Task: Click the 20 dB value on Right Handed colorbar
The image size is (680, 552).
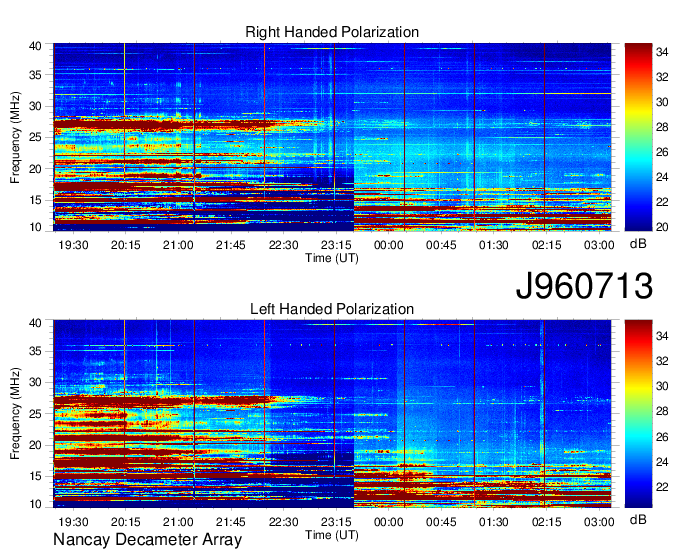Action: point(662,227)
